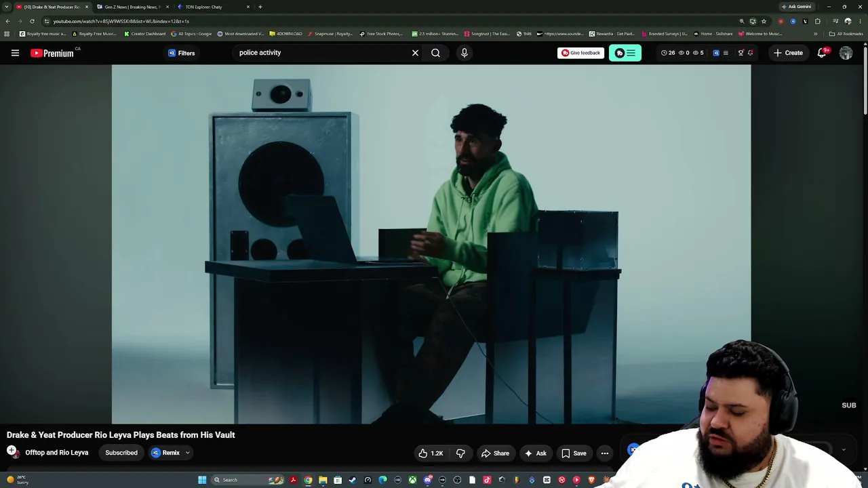Go to YouTube Premium home logo

(52, 53)
